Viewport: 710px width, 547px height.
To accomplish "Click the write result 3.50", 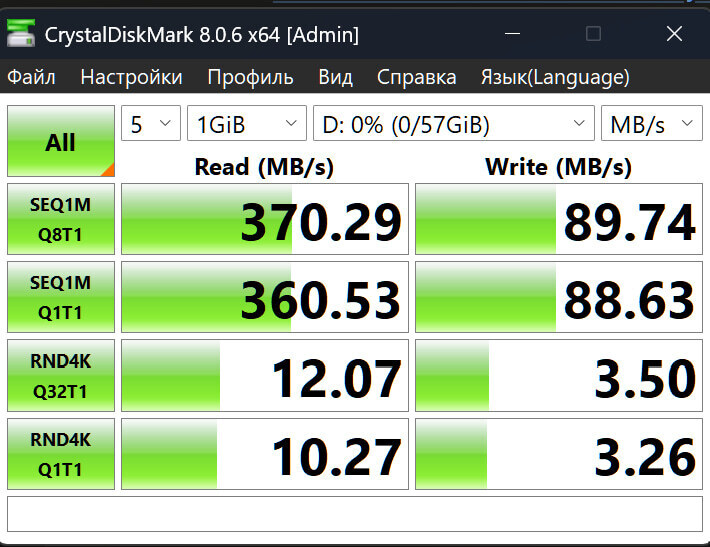I will click(x=559, y=375).
